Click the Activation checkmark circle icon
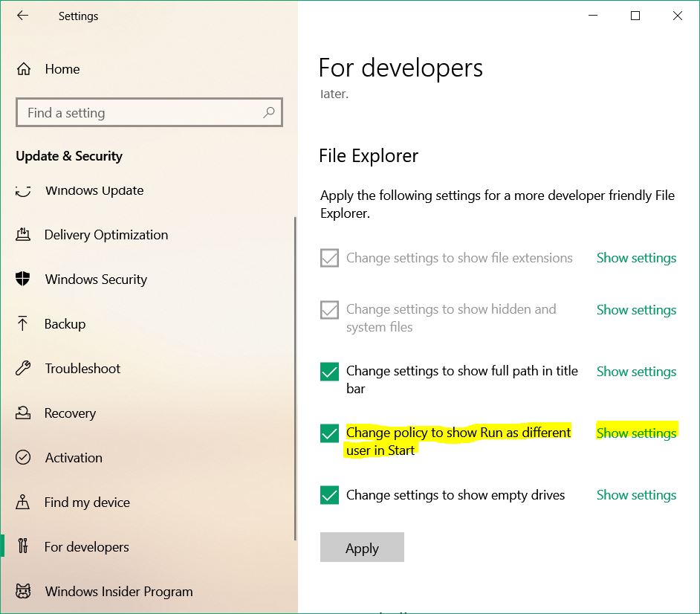Viewport: 700px width, 614px height. 23,457
